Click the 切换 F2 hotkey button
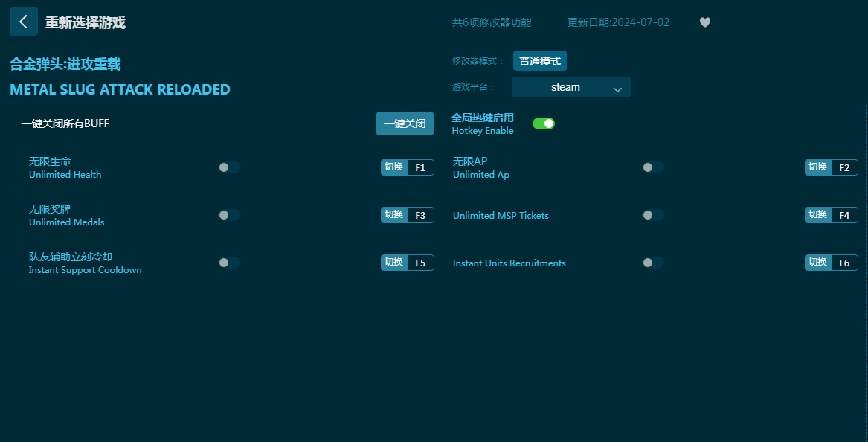This screenshot has height=442, width=868. [x=832, y=167]
